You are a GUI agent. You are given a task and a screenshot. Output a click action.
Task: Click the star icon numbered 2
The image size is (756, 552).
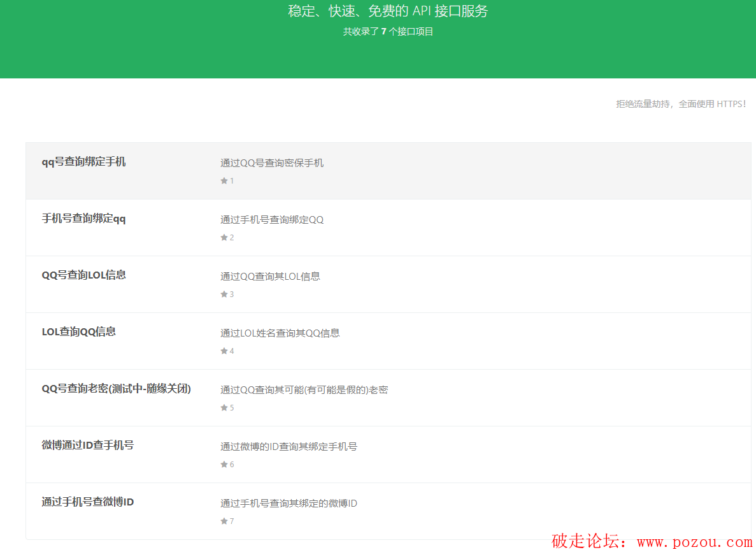(x=224, y=237)
